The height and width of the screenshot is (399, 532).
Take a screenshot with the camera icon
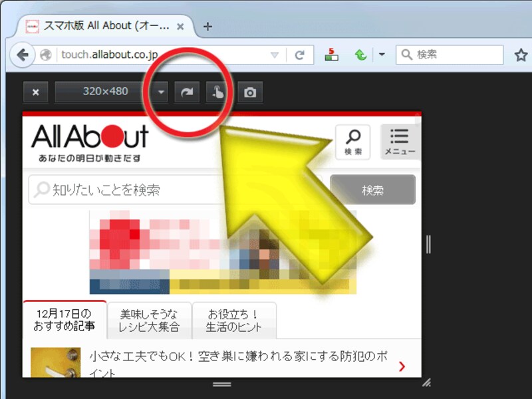coord(250,92)
